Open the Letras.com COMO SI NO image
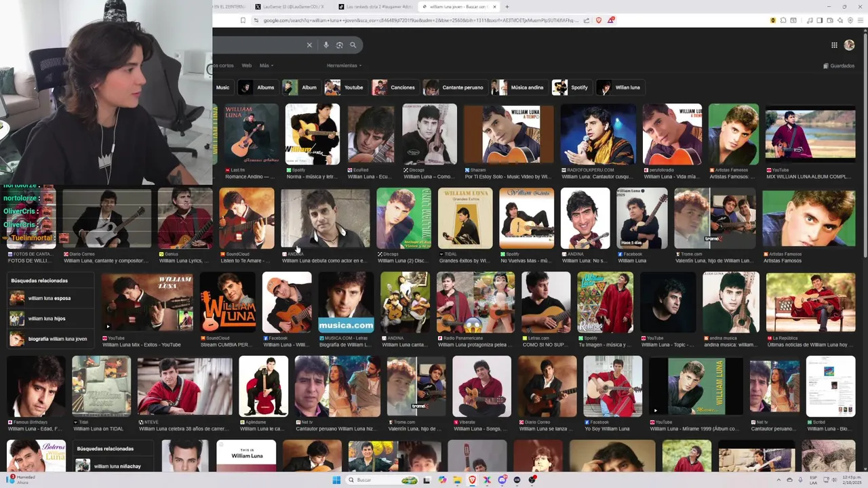Screen dimensions: 868x488 click(546, 302)
